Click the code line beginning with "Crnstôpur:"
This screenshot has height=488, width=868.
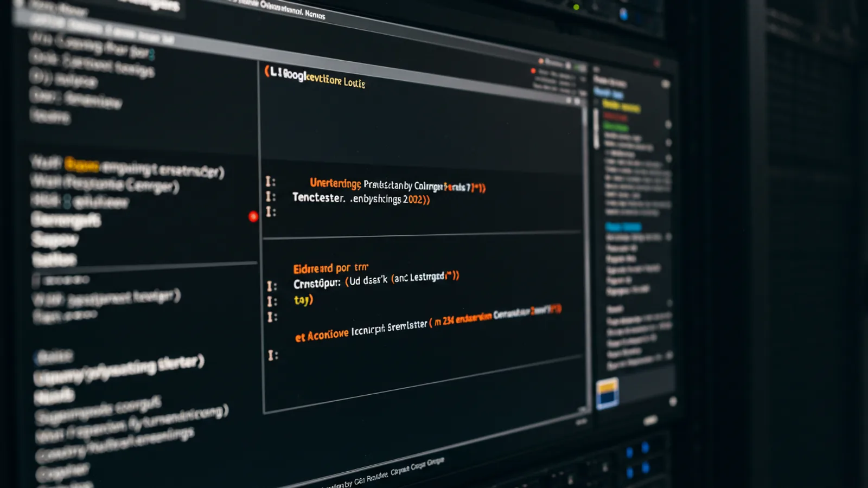[x=376, y=280]
